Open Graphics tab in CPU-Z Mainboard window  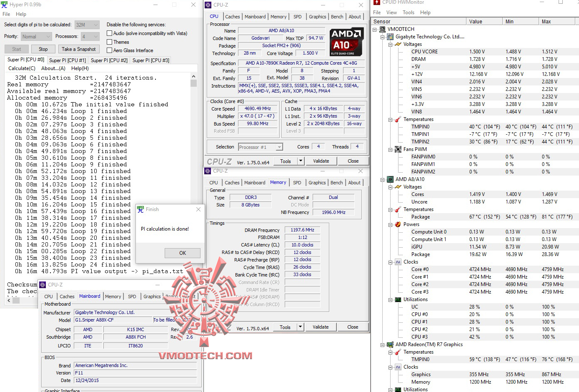(152, 297)
